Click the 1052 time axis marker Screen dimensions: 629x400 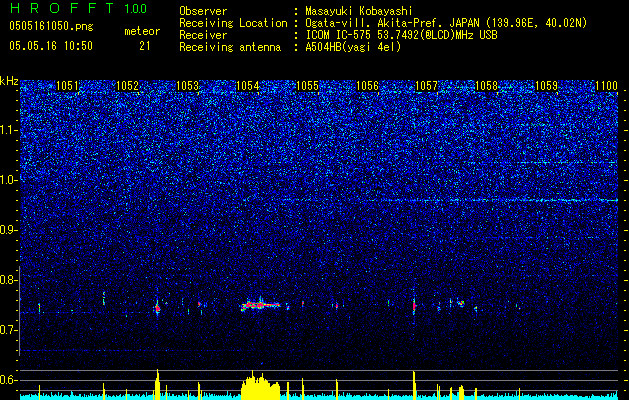[x=127, y=86]
